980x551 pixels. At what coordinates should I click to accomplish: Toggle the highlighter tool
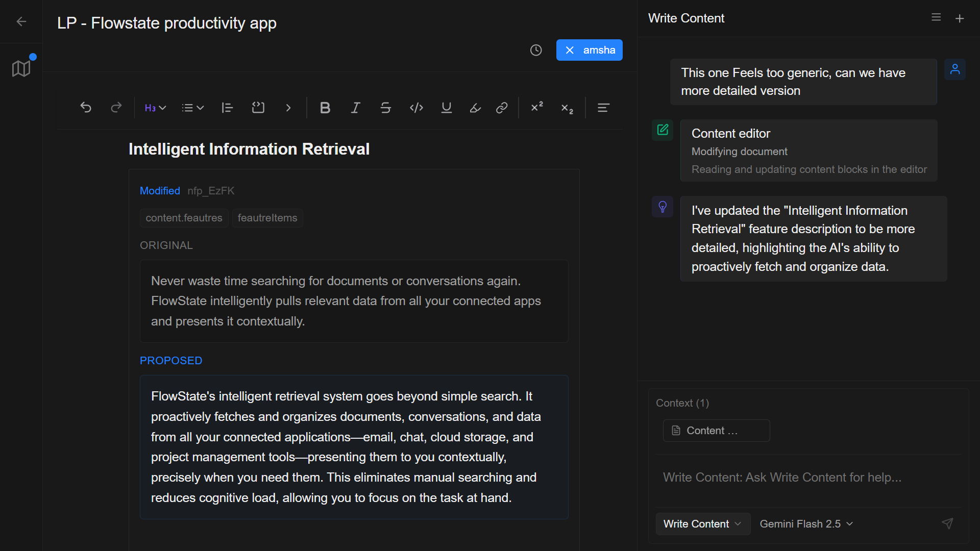click(x=475, y=108)
